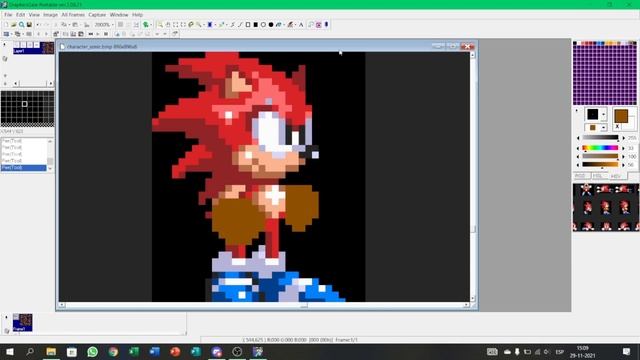Expand the layer panel arrow
The height and width of the screenshot is (360, 640).
(5, 44)
